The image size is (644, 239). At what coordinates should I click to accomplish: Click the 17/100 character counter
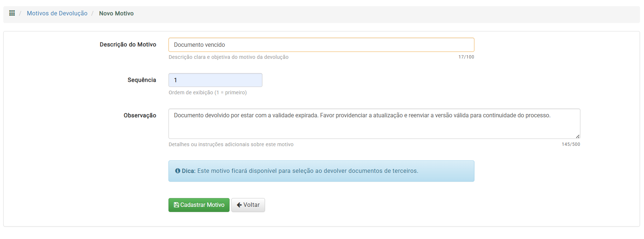pyautogui.click(x=466, y=57)
